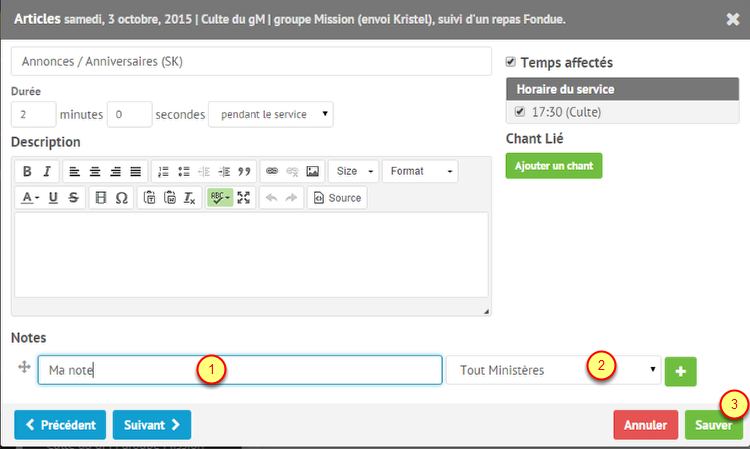
Task: Insert a block quote
Action: [x=244, y=171]
